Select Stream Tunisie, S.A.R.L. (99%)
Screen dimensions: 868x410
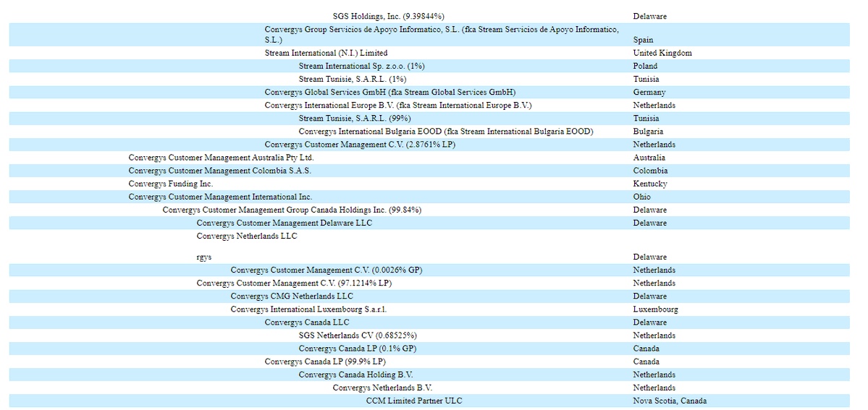tap(355, 119)
